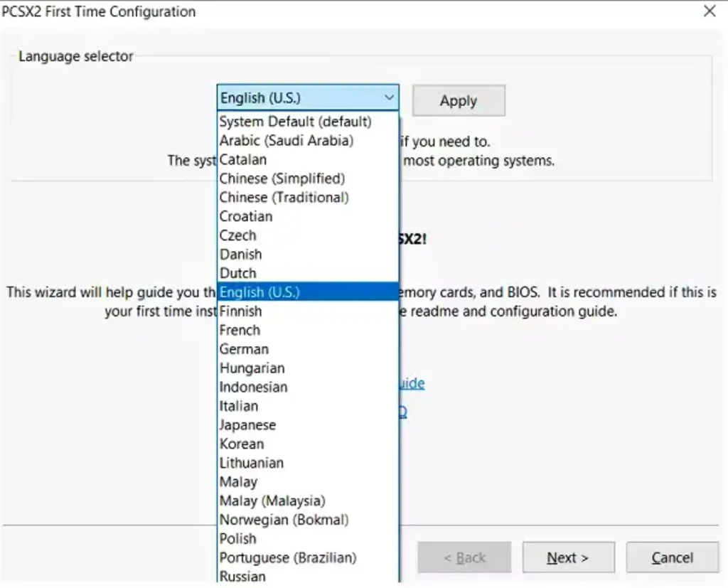
Task: Click the Next > button
Action: tap(567, 558)
